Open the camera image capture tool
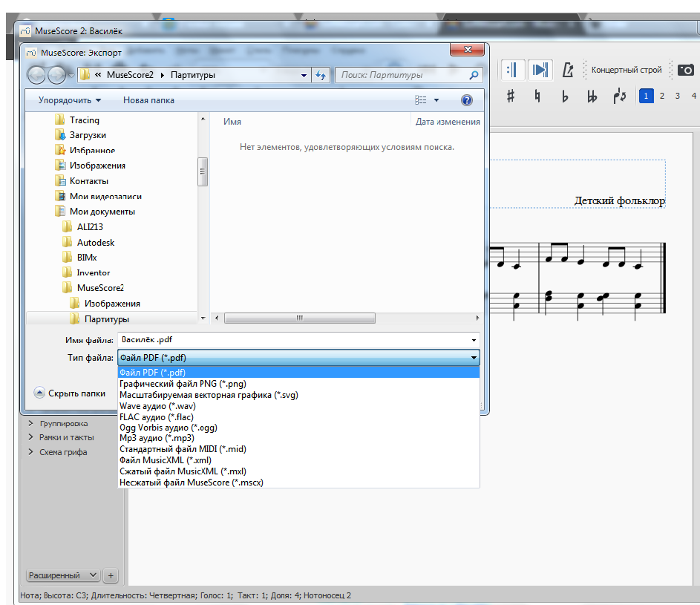700x605 pixels. pos(686,70)
